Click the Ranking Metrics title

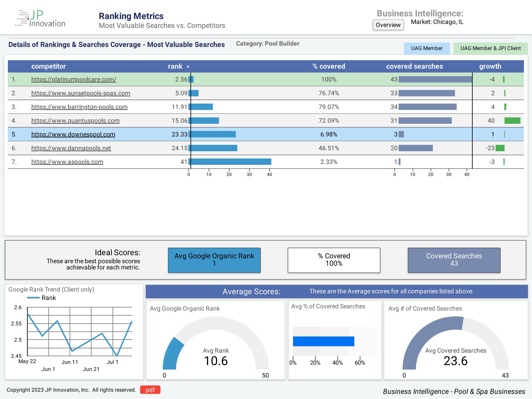[x=131, y=16]
